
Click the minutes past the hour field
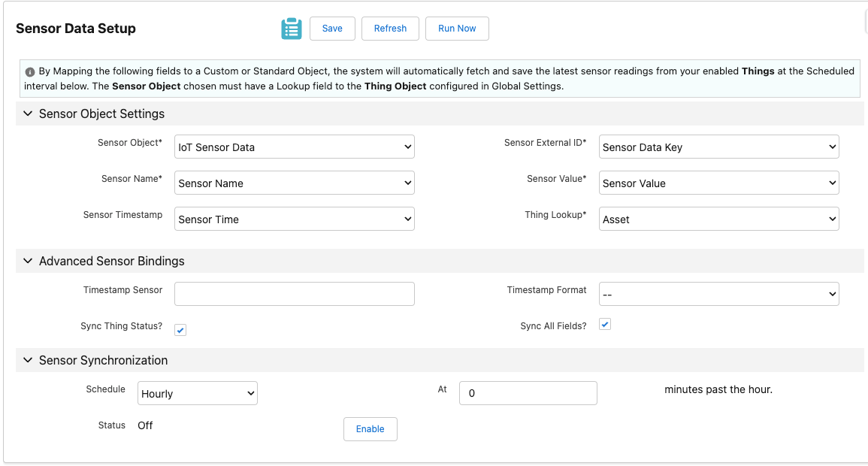tap(528, 393)
